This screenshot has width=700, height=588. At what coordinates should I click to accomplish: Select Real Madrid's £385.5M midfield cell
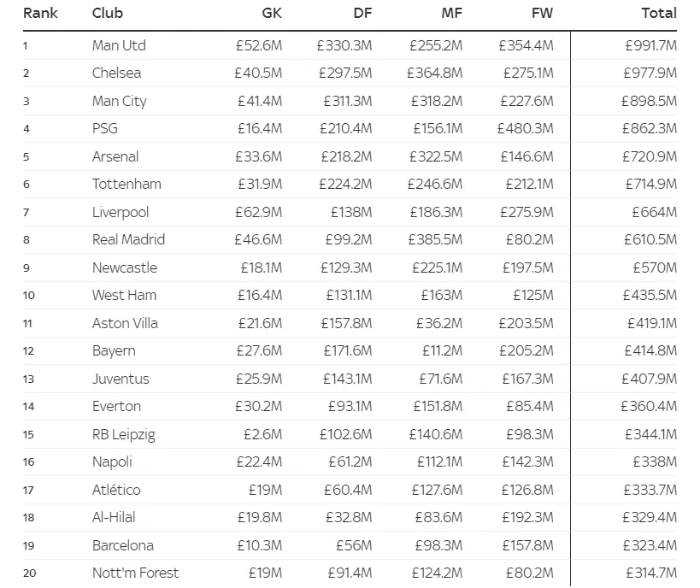point(434,239)
